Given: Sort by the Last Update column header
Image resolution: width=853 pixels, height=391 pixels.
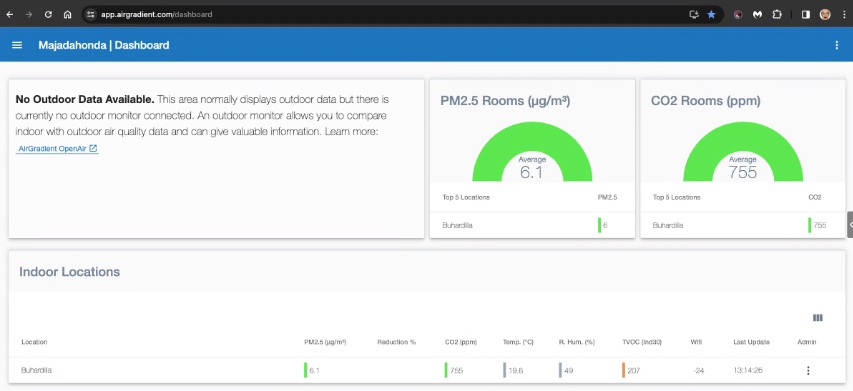Looking at the screenshot, I should click(x=751, y=342).
